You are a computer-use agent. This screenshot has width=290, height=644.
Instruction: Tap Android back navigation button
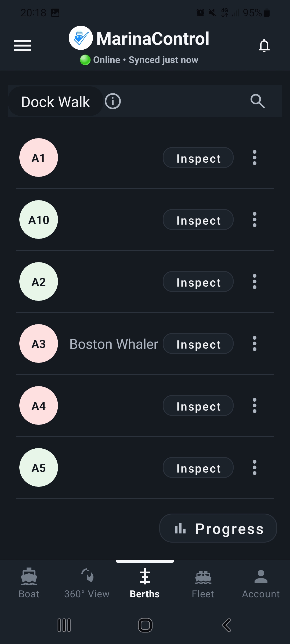point(226,625)
